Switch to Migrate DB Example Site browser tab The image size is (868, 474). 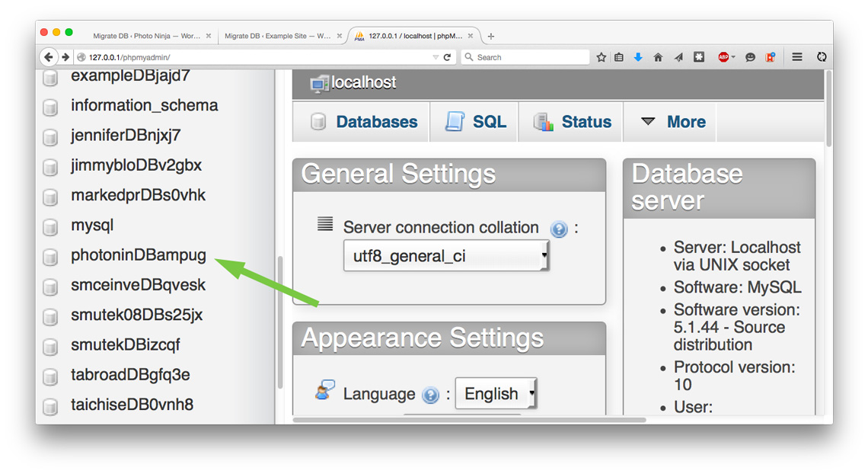point(278,36)
